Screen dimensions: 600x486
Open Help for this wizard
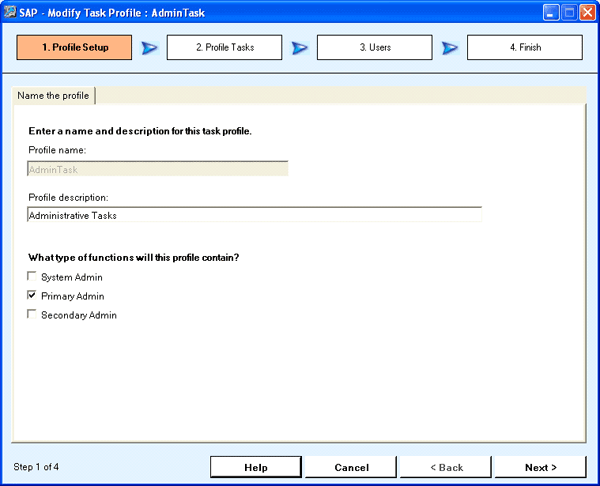point(256,467)
